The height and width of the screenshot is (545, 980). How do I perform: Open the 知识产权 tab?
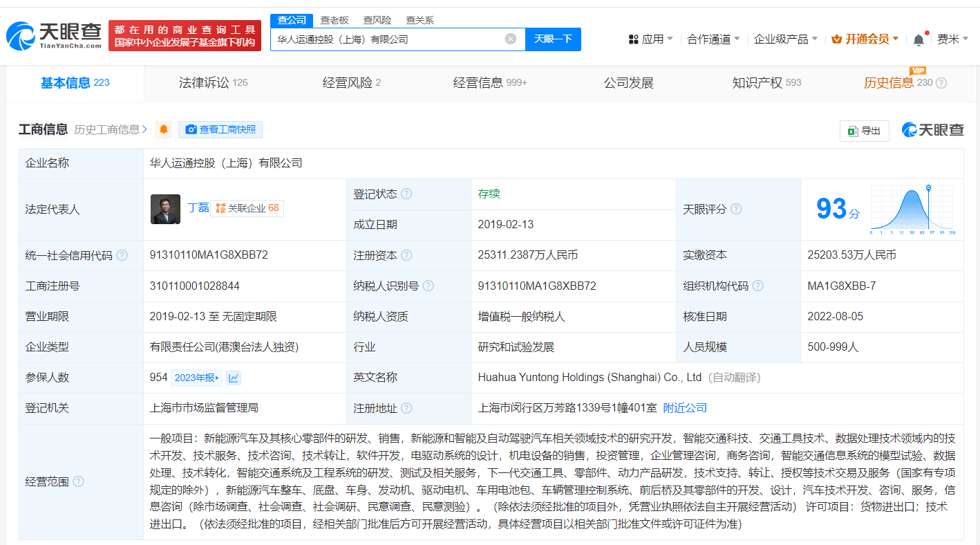click(x=766, y=83)
